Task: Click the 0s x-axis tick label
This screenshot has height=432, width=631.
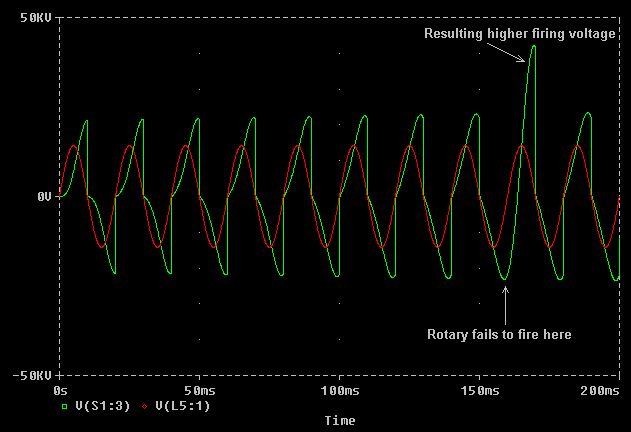Action: [61, 389]
